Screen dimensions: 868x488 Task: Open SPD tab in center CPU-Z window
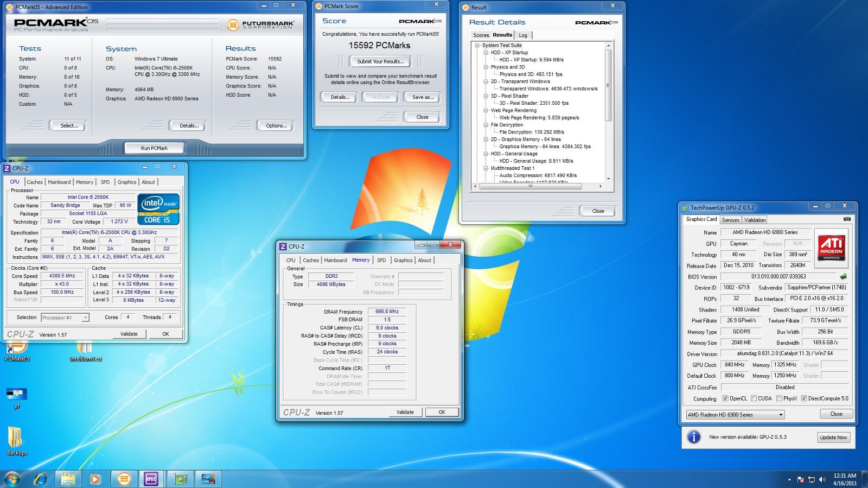(381, 261)
